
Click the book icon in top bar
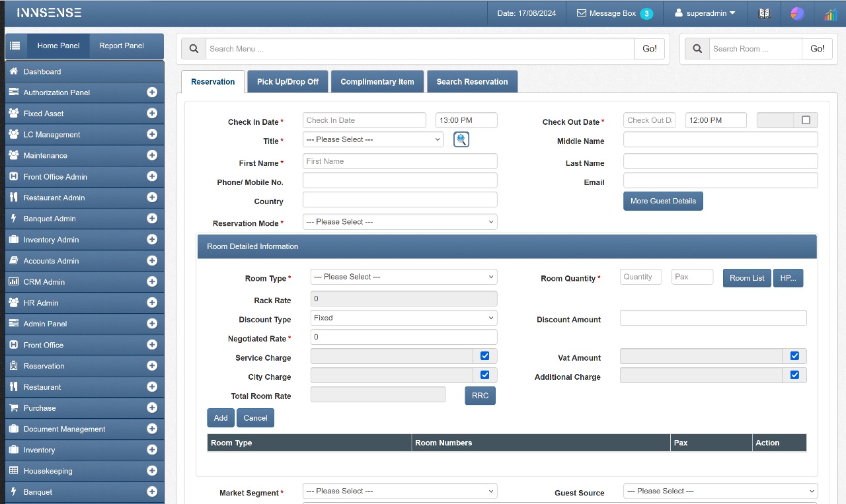pyautogui.click(x=764, y=13)
